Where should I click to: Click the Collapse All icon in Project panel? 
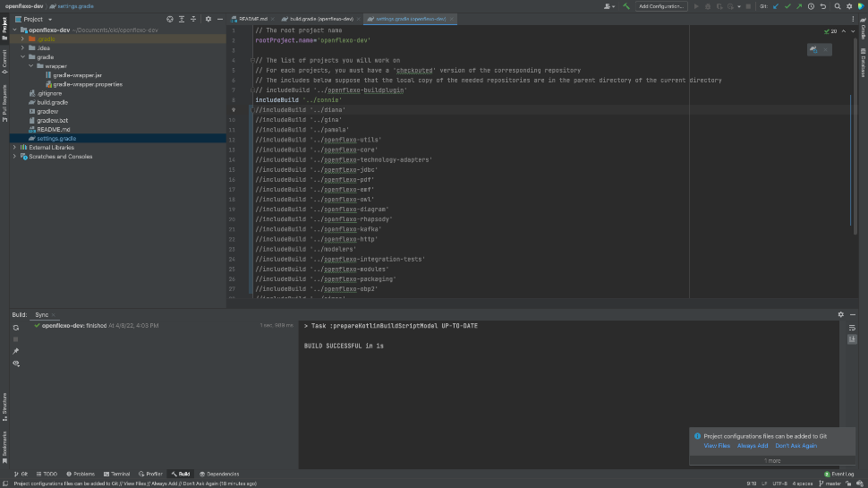click(193, 19)
